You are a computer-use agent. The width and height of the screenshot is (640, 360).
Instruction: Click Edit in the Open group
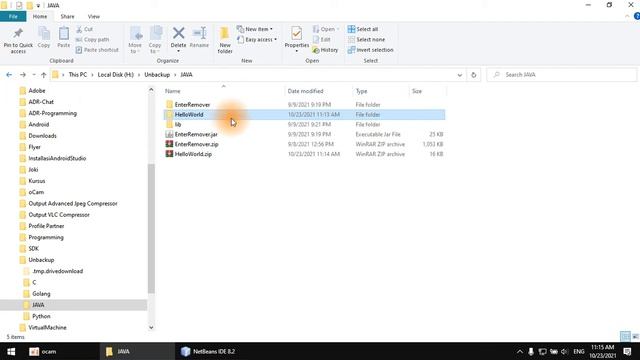(x=322, y=40)
